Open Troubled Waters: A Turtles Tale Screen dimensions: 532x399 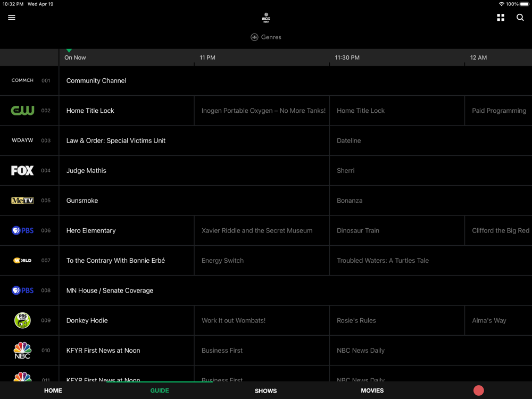[x=431, y=261]
